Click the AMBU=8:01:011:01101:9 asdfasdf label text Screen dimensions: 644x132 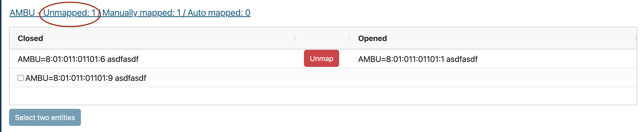(86, 78)
